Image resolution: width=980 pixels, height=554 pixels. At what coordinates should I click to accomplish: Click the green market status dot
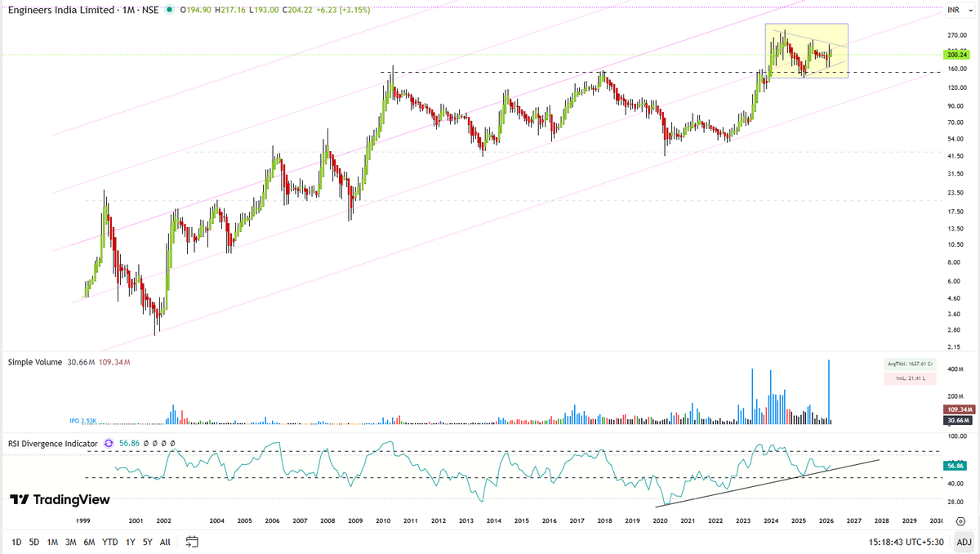point(167,11)
